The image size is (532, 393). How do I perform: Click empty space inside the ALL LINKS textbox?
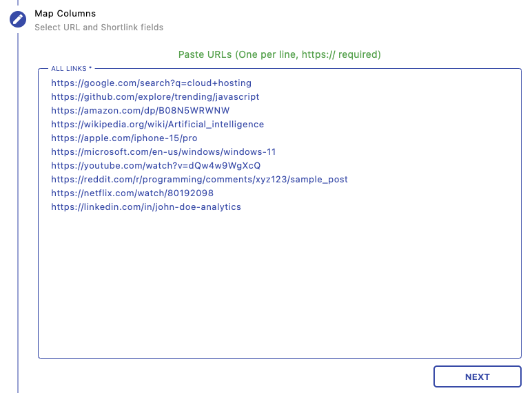coord(279,289)
